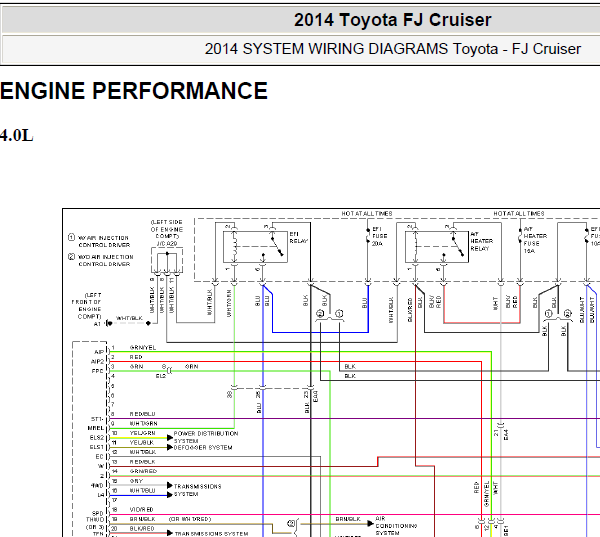Click the "RED/BLK" wire label at pin 13
The height and width of the screenshot is (537, 600).
tap(142, 462)
